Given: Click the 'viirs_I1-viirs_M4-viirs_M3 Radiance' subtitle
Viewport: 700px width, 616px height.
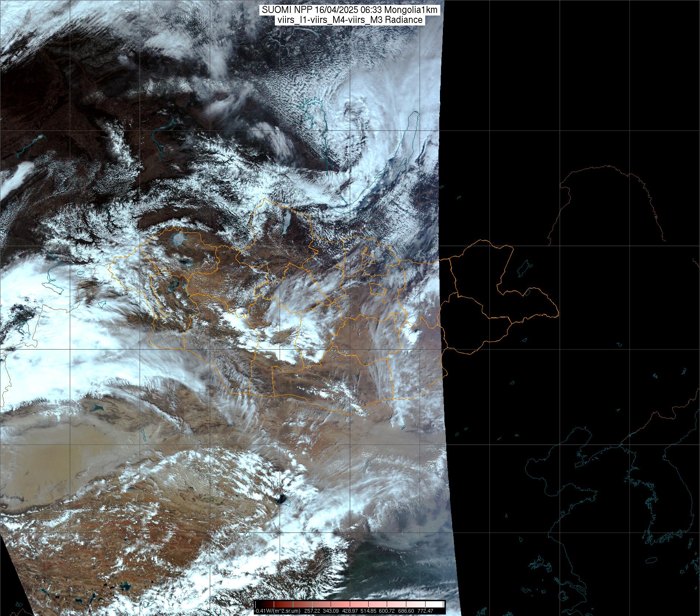Looking at the screenshot, I should coord(349,20).
